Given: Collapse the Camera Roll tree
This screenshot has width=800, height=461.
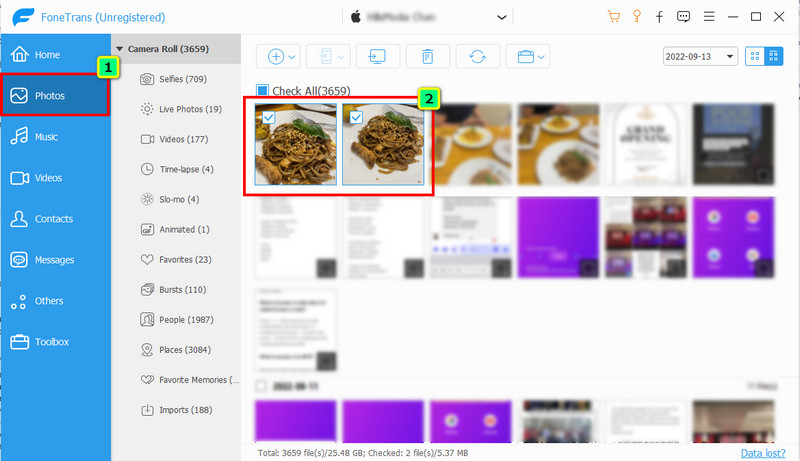Looking at the screenshot, I should click(120, 47).
